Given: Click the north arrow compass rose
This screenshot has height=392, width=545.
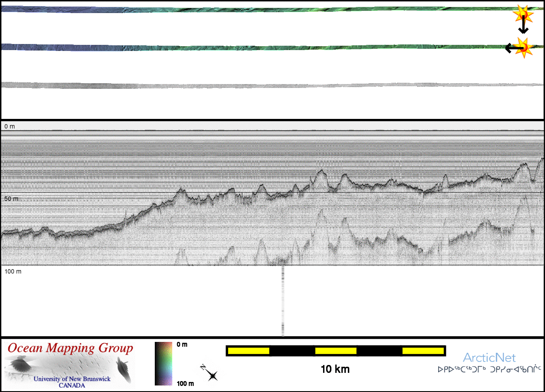Looking at the screenshot, I should [210, 373].
